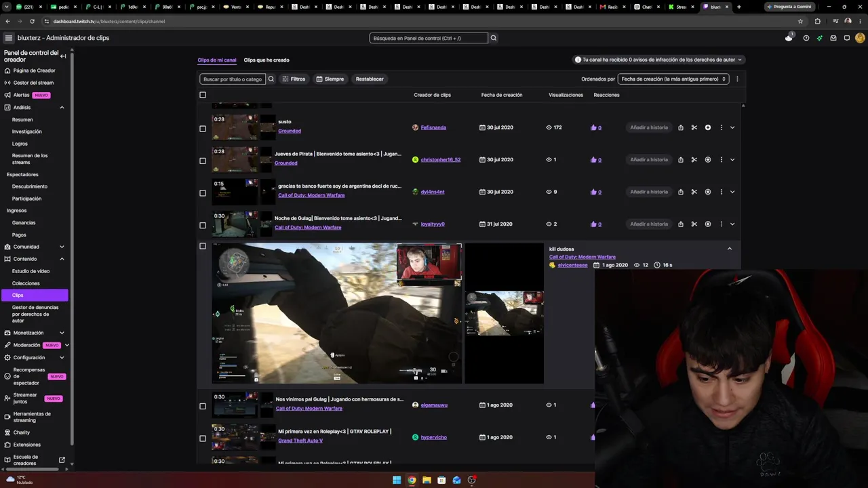
Task: Tick checkbox for "gracias te banco fuerte" clip
Action: [203, 193]
